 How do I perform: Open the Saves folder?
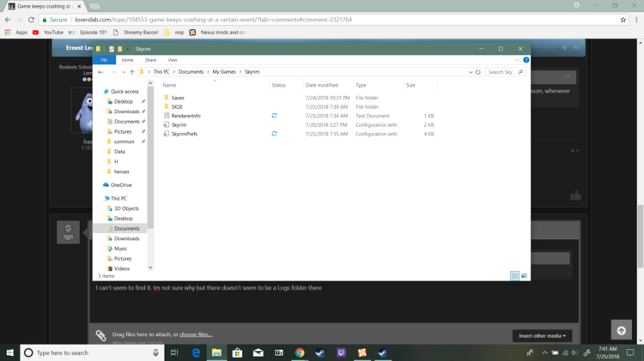pyautogui.click(x=178, y=98)
